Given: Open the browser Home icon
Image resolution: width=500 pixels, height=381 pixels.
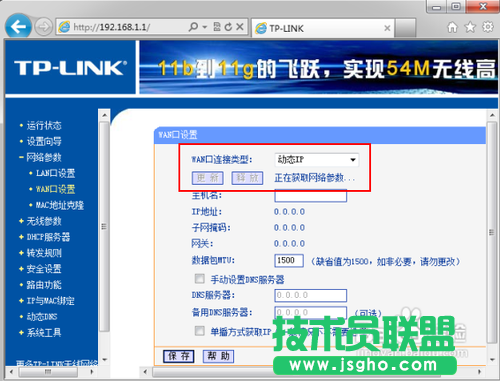Looking at the screenshot, I should click(x=452, y=27).
